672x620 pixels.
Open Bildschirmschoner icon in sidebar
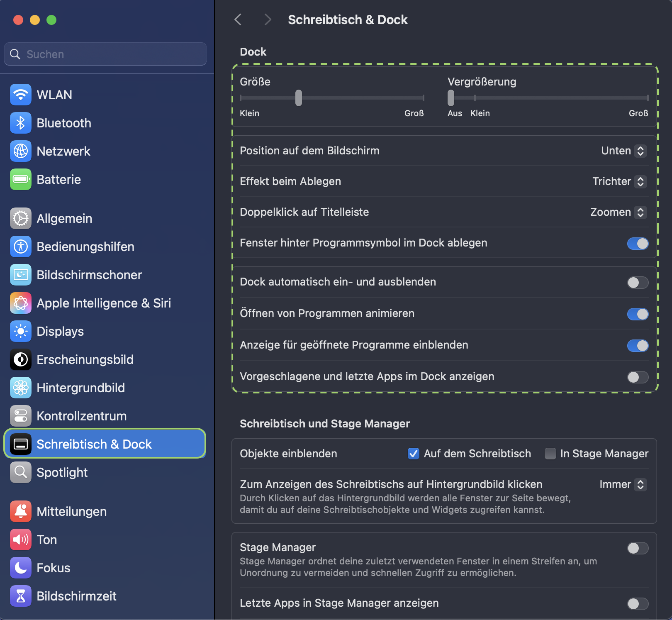coord(21,275)
